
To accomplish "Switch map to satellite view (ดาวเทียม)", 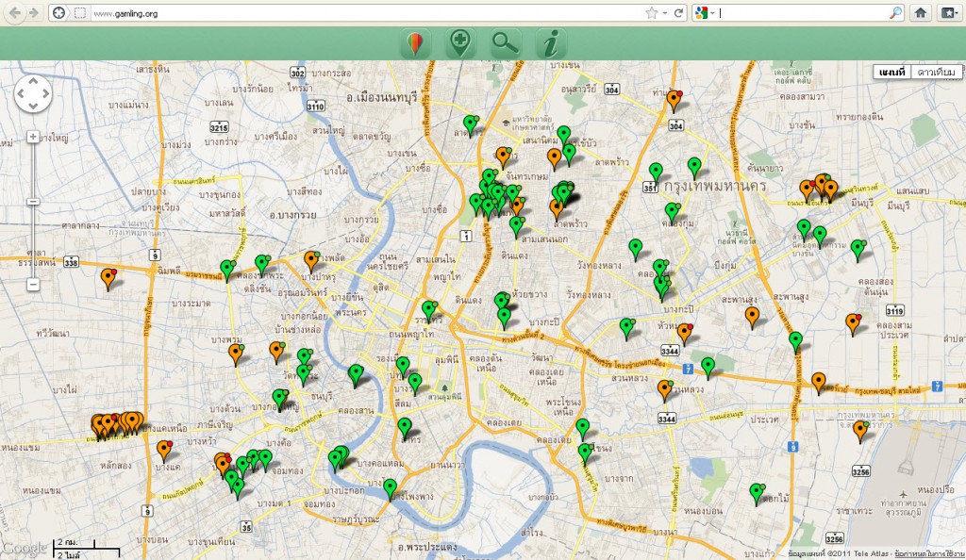I will (x=936, y=73).
